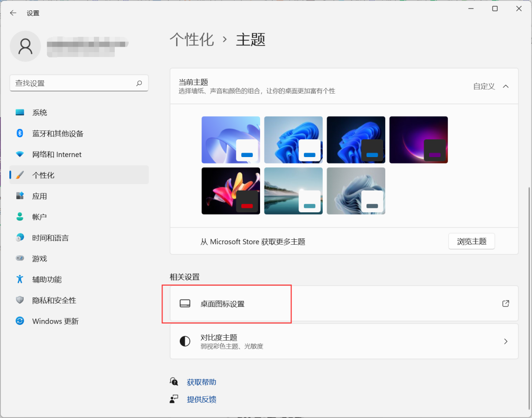Maximize the 设置 window

[495, 8]
